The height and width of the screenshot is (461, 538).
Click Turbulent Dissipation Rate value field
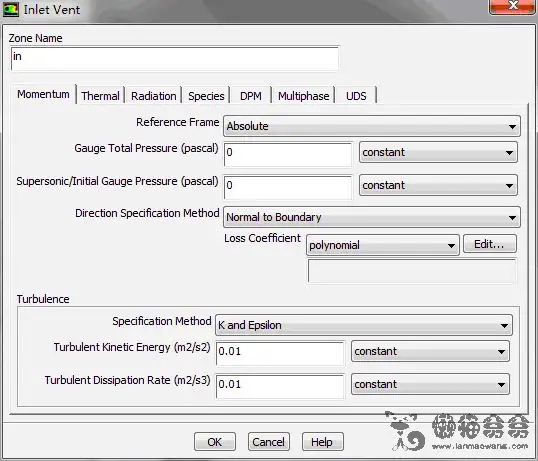[280, 386]
